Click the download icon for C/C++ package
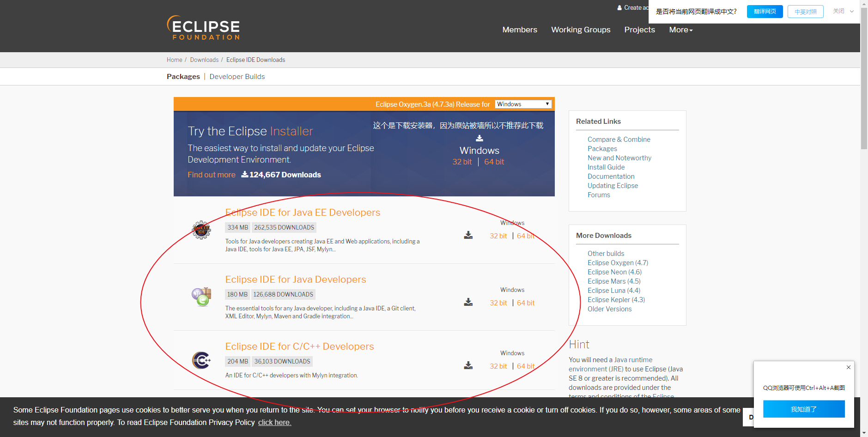Image resolution: width=868 pixels, height=437 pixels. click(468, 365)
